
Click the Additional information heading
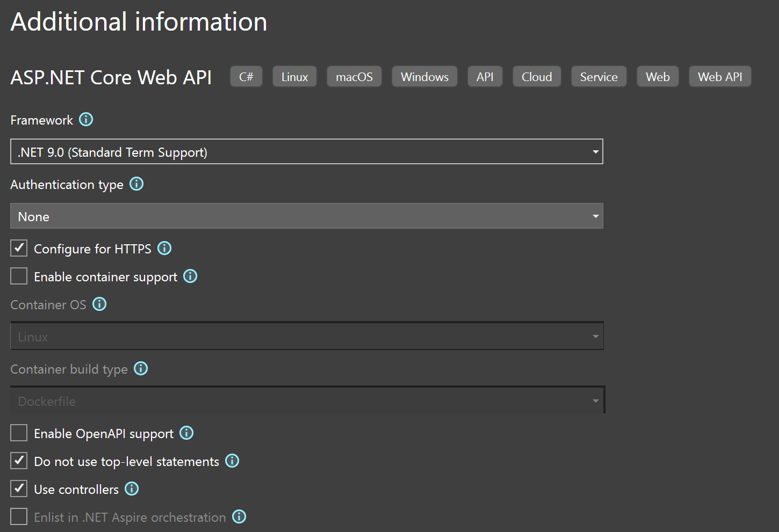139,22
